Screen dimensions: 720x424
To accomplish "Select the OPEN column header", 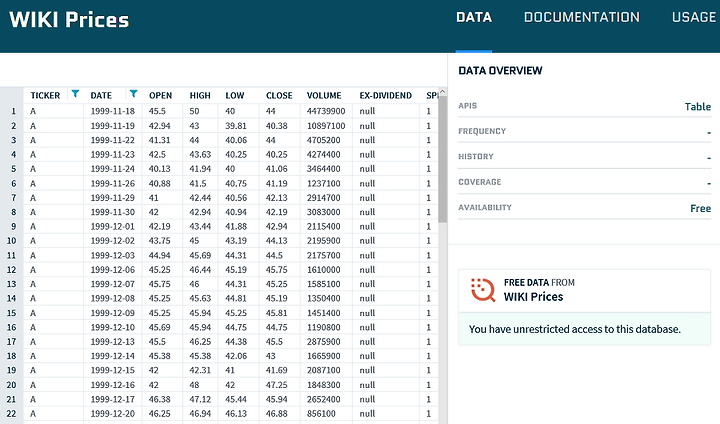I will tap(160, 96).
